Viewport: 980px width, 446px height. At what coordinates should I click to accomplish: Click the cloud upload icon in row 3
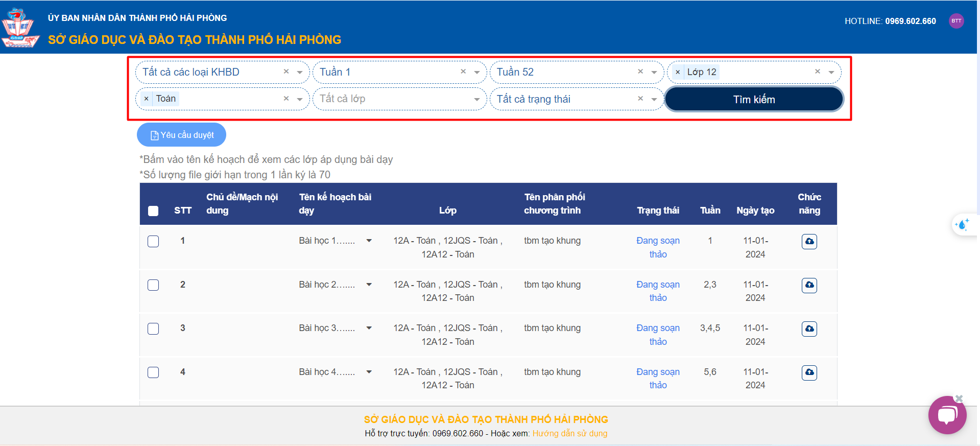coord(809,328)
